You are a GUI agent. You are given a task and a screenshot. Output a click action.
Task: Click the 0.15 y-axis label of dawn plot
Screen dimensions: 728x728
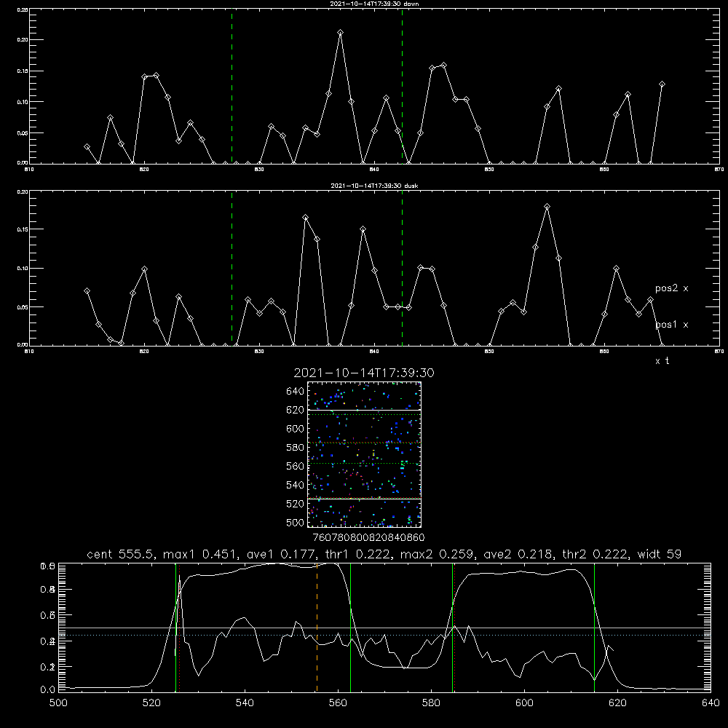23,71
